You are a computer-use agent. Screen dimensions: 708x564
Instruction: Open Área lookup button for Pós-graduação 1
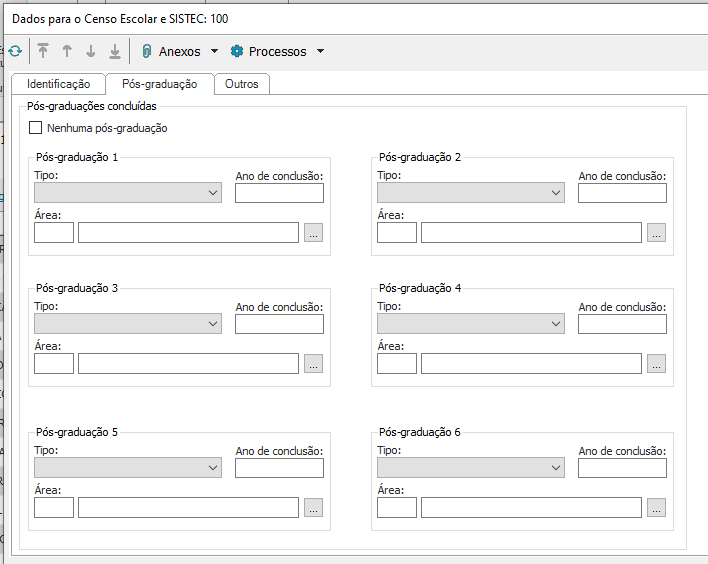point(313,233)
